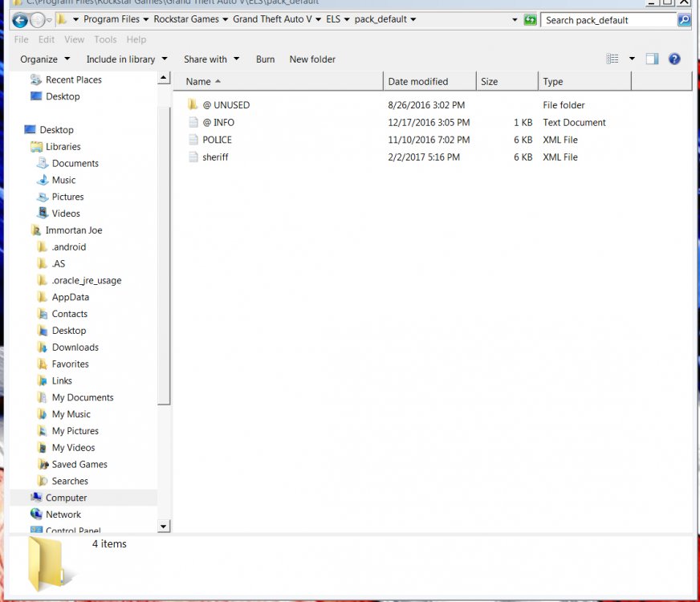Image resolution: width=700 pixels, height=602 pixels.
Task: Expand the ELS breadcrumb arrow
Action: coord(347,19)
